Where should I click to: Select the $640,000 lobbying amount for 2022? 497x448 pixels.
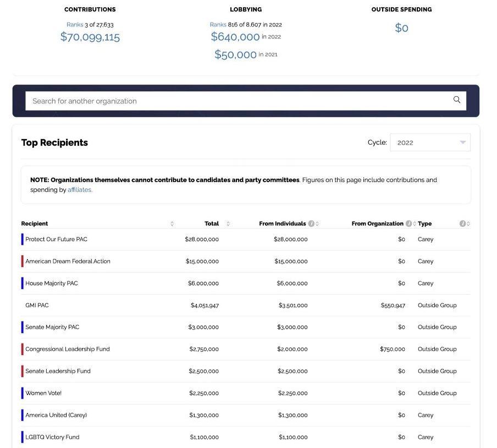click(x=235, y=37)
